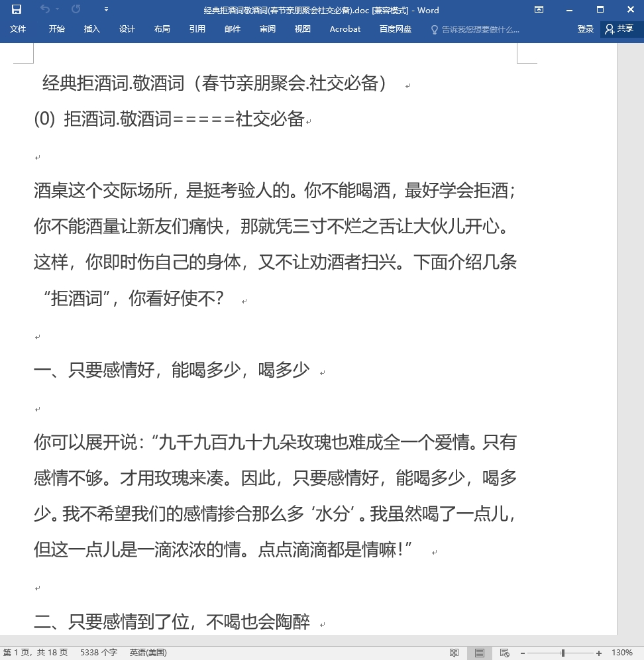Click the zoom in plus button
This screenshot has height=660, width=644.
(598, 653)
